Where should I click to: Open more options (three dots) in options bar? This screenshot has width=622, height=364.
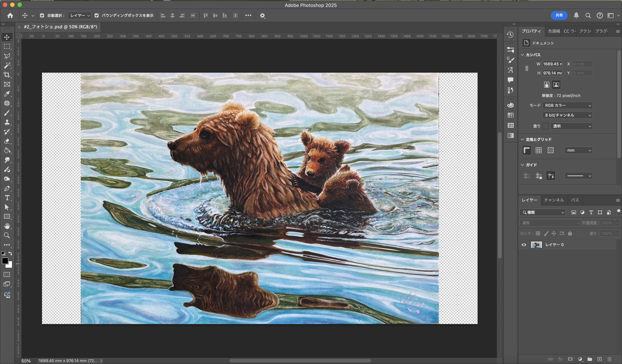(x=248, y=15)
